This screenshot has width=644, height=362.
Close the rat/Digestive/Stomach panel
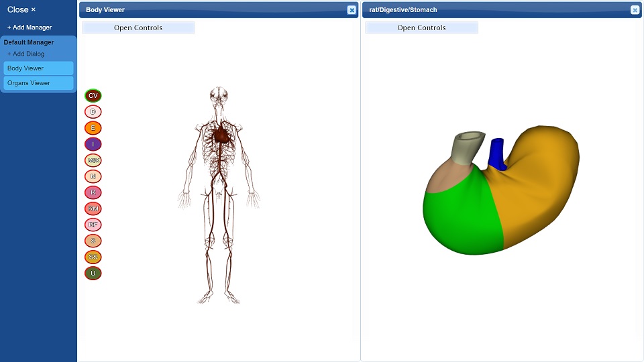tap(635, 10)
